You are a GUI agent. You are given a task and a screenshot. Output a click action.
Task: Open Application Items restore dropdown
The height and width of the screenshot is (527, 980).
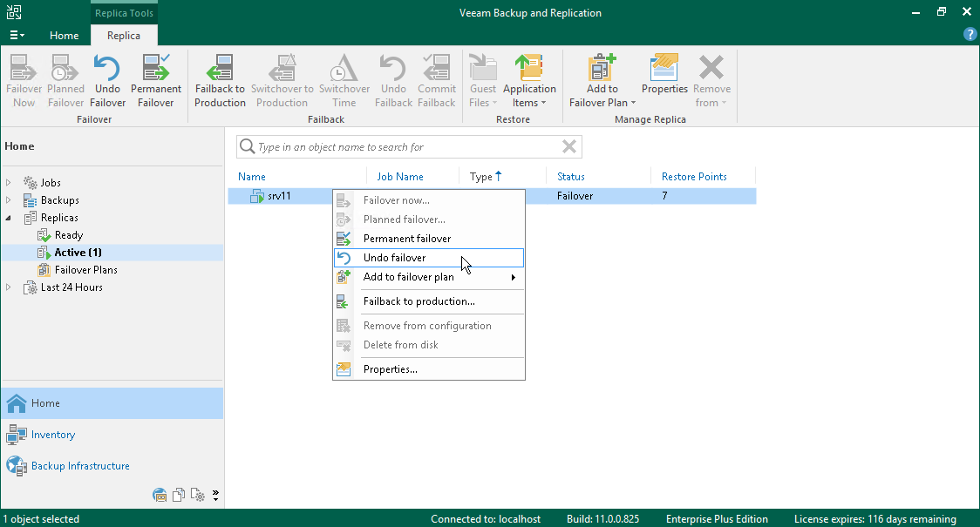(x=529, y=81)
